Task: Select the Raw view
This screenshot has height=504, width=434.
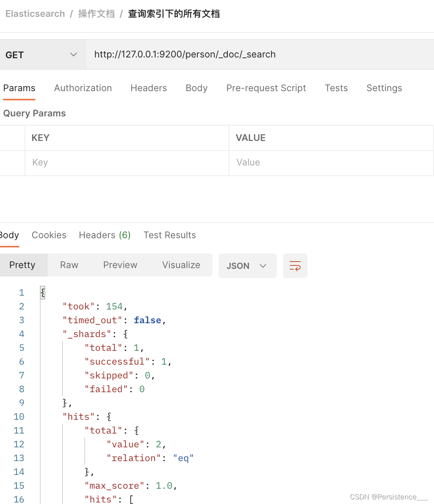Action: pos(69,265)
